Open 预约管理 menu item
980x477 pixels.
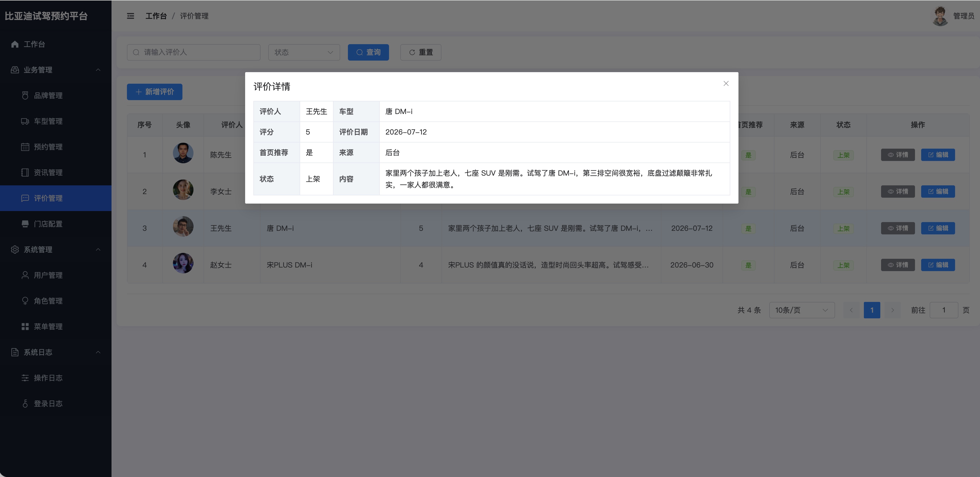(56, 147)
